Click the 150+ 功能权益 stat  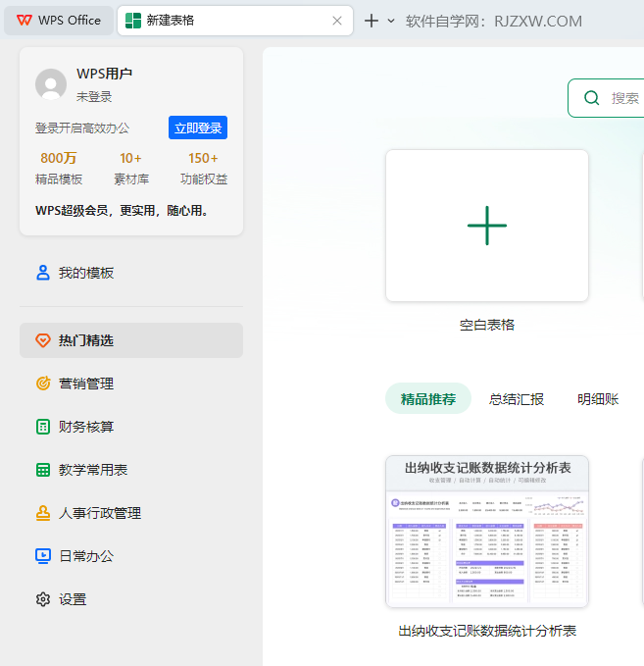(x=204, y=168)
